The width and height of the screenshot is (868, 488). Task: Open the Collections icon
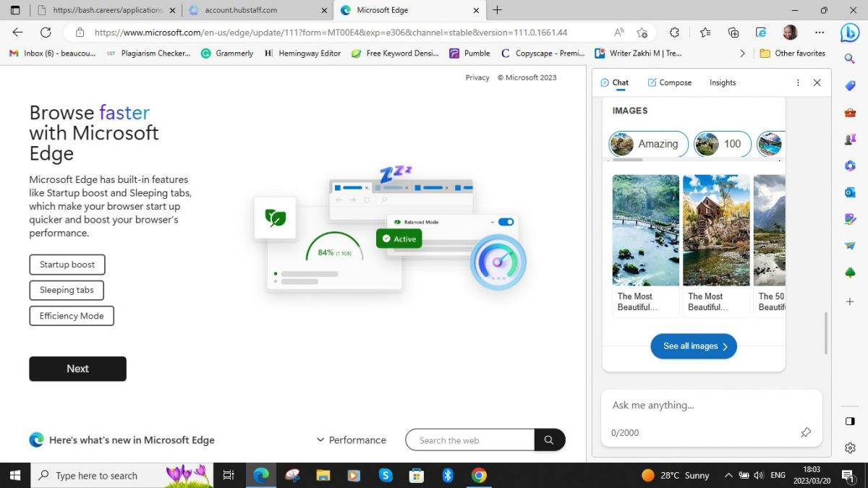[733, 33]
